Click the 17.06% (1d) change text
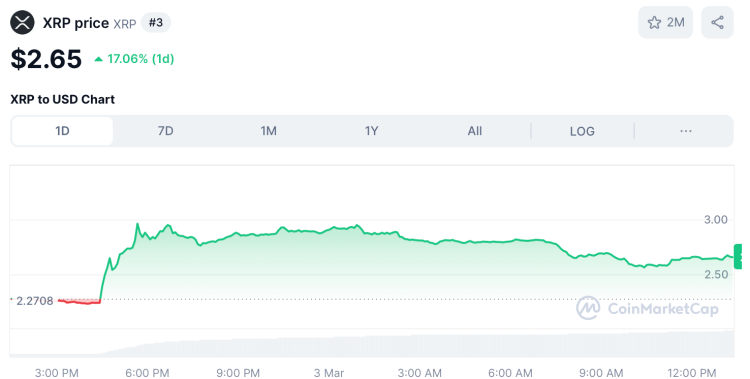 pyautogui.click(x=141, y=59)
